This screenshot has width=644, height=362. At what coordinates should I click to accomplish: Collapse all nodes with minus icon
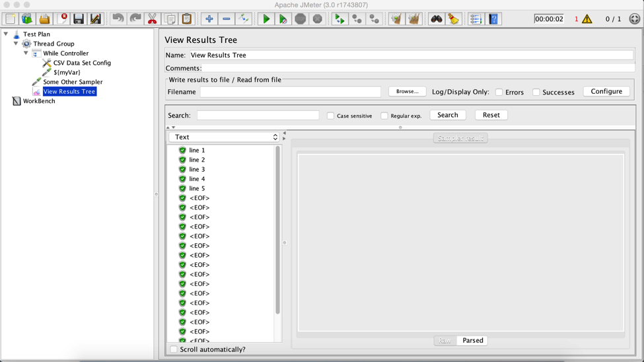[227, 19]
